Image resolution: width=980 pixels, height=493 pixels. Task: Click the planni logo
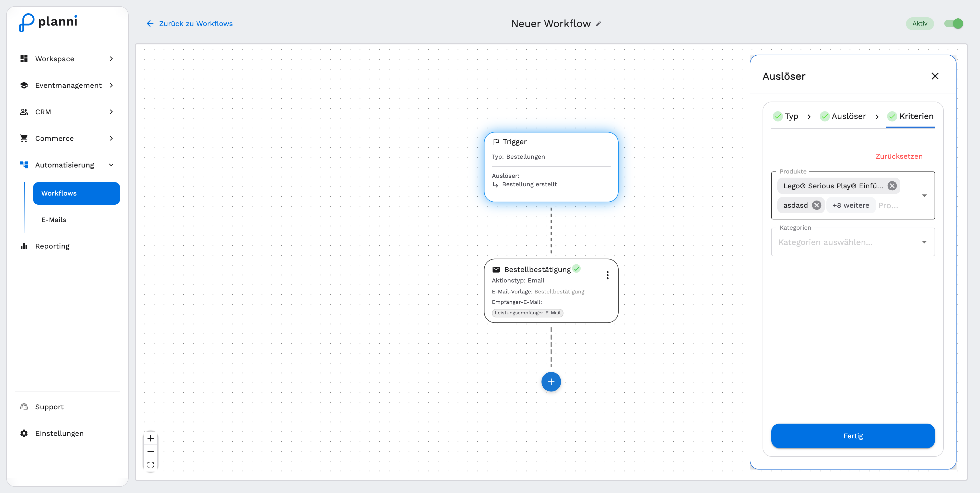click(x=48, y=22)
